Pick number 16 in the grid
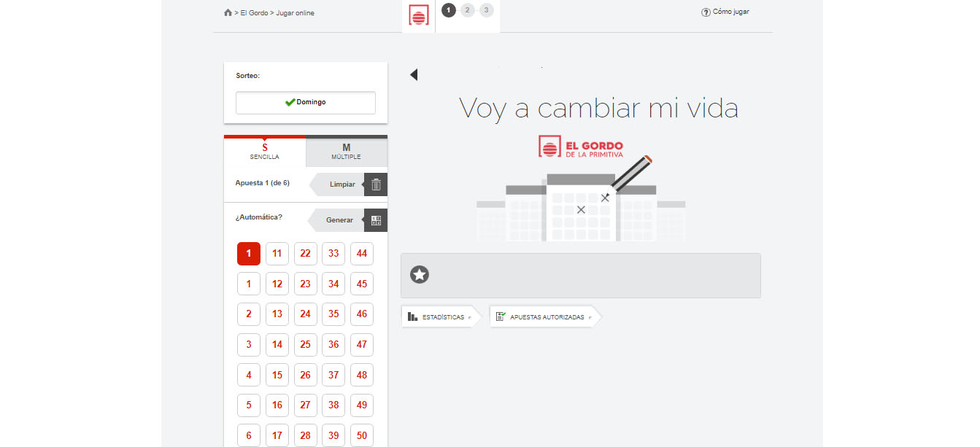The height and width of the screenshot is (447, 980). click(277, 405)
